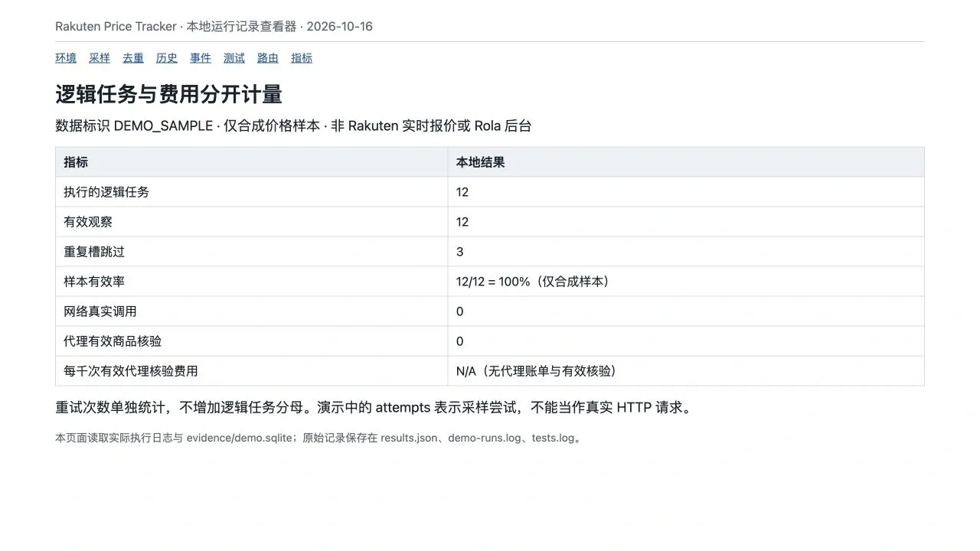
Task: Click the Rakuten Price Tracker header text
Action: [116, 26]
